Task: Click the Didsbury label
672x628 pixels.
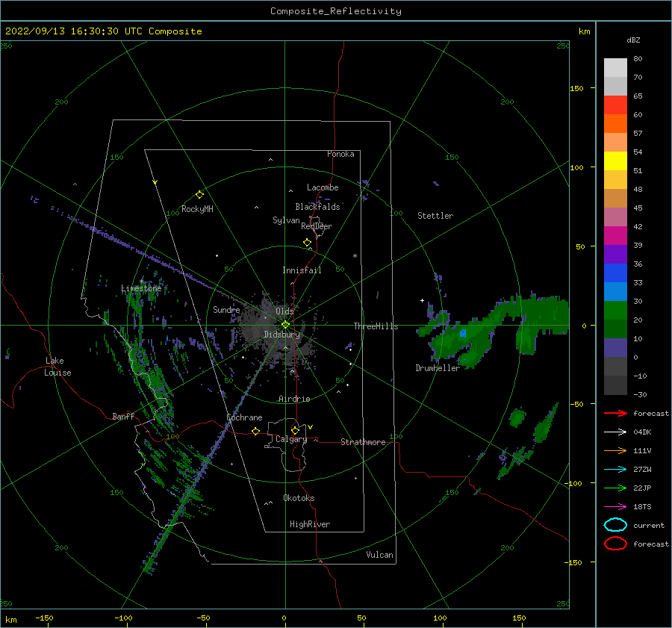Action: [282, 335]
